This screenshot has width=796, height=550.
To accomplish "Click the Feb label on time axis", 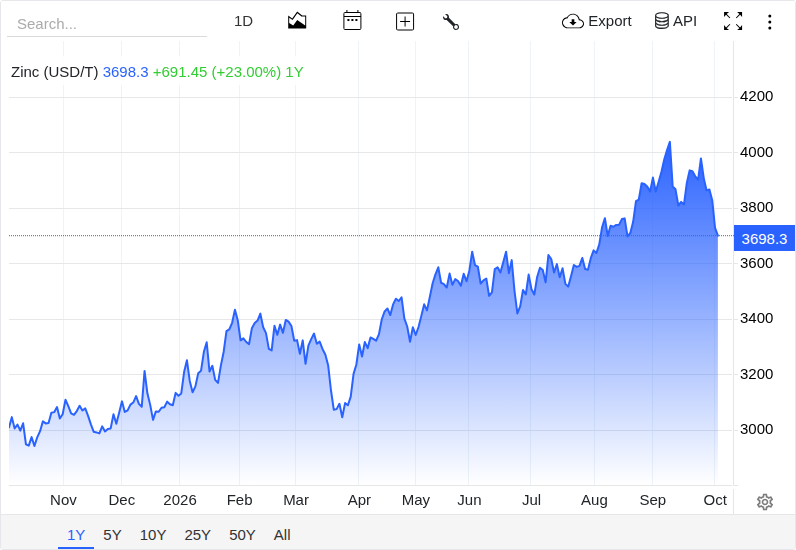I will pos(240,500).
